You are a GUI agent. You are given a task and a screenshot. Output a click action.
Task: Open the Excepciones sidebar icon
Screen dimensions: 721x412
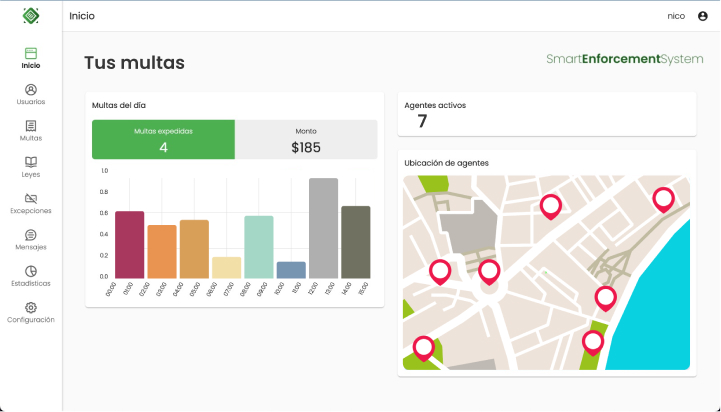click(x=31, y=198)
